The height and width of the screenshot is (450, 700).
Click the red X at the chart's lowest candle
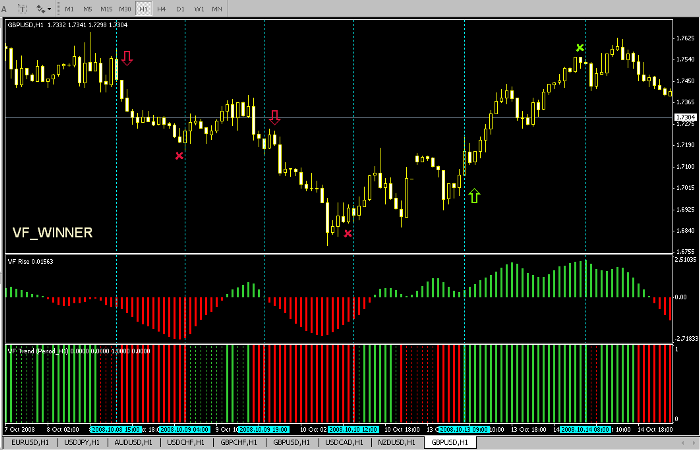(x=348, y=233)
